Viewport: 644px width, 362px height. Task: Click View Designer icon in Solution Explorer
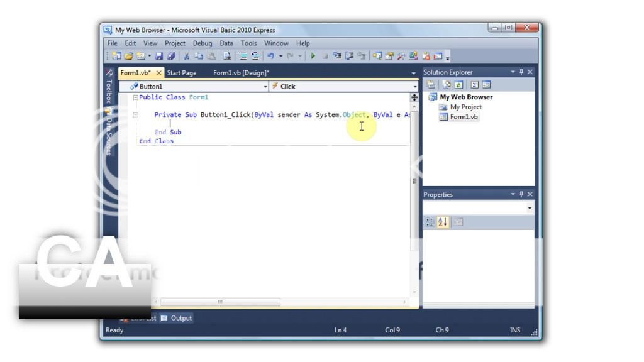pos(486,85)
